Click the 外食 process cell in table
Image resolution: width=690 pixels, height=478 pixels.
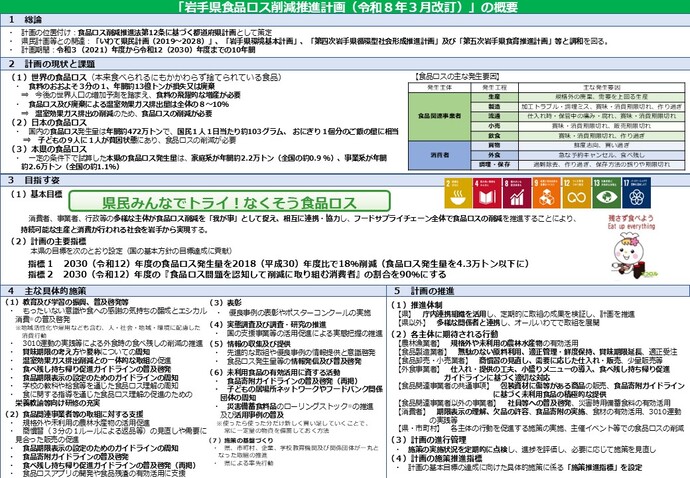click(x=494, y=155)
